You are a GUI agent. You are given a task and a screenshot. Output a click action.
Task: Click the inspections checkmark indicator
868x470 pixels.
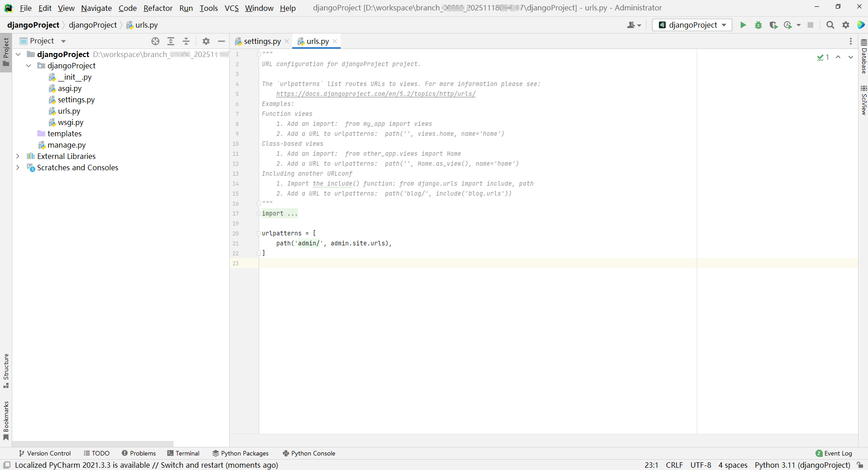pos(823,57)
